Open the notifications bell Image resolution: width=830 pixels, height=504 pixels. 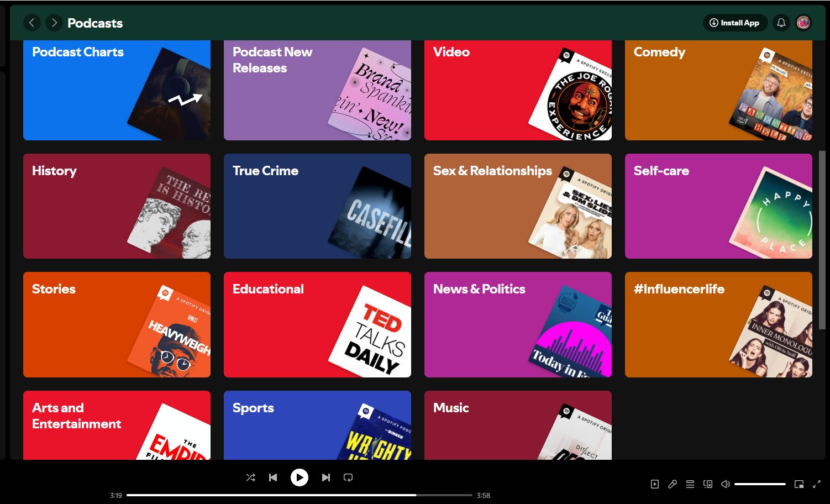click(781, 23)
